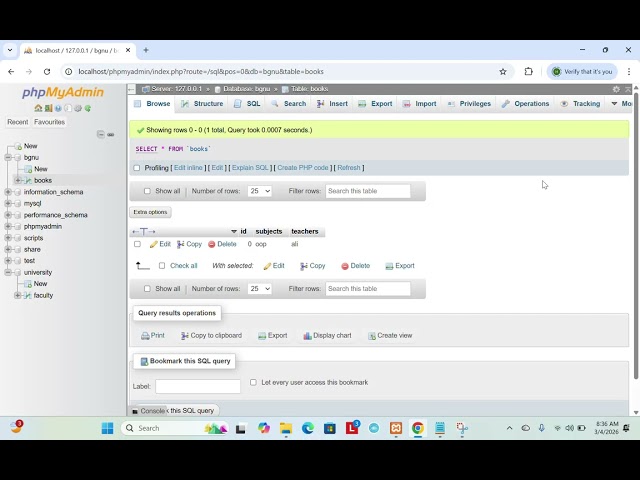Collapse the university database node
This screenshot has width=640, height=480.
(x=8, y=272)
